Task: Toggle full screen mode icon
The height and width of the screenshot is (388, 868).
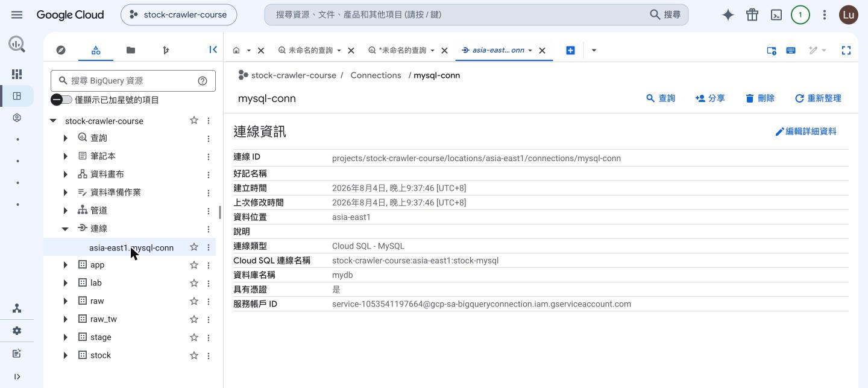Action: [846, 50]
